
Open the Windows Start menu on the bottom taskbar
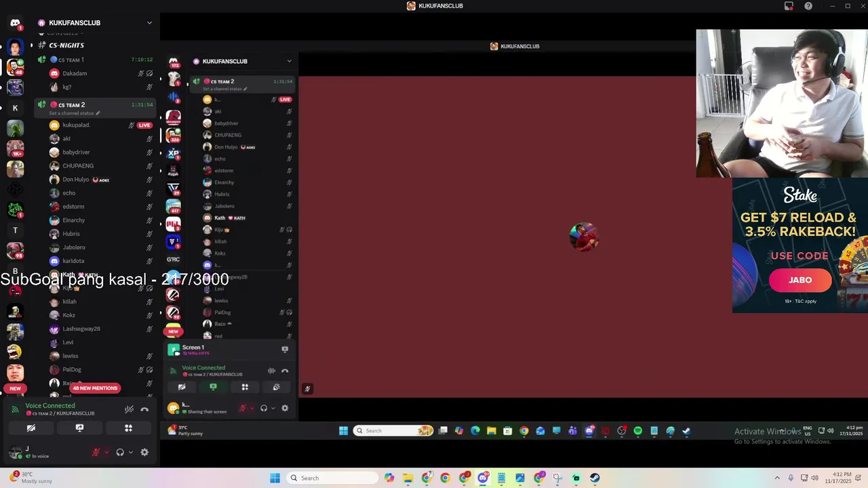tap(275, 478)
